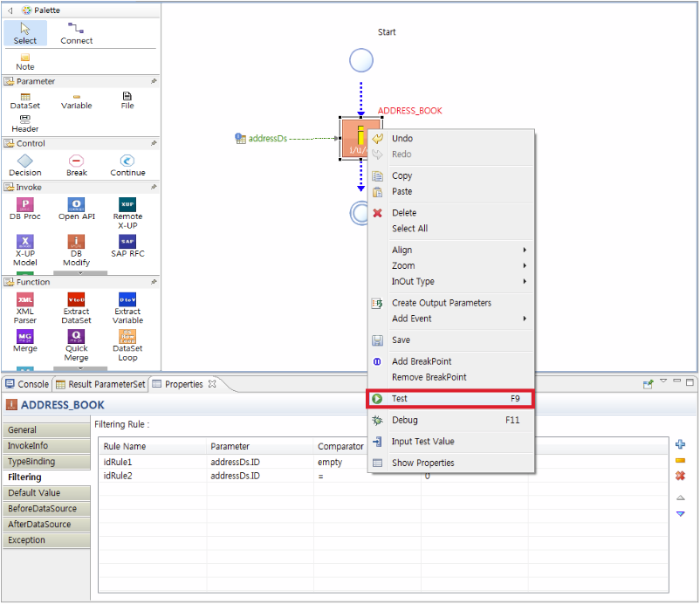Collapse the Control drawer header

(81, 143)
